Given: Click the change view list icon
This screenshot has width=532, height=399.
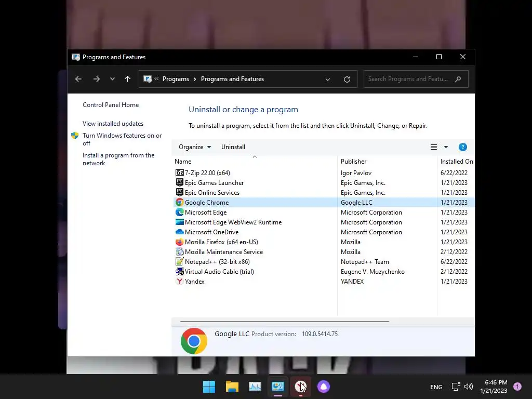Looking at the screenshot, I should (x=434, y=147).
